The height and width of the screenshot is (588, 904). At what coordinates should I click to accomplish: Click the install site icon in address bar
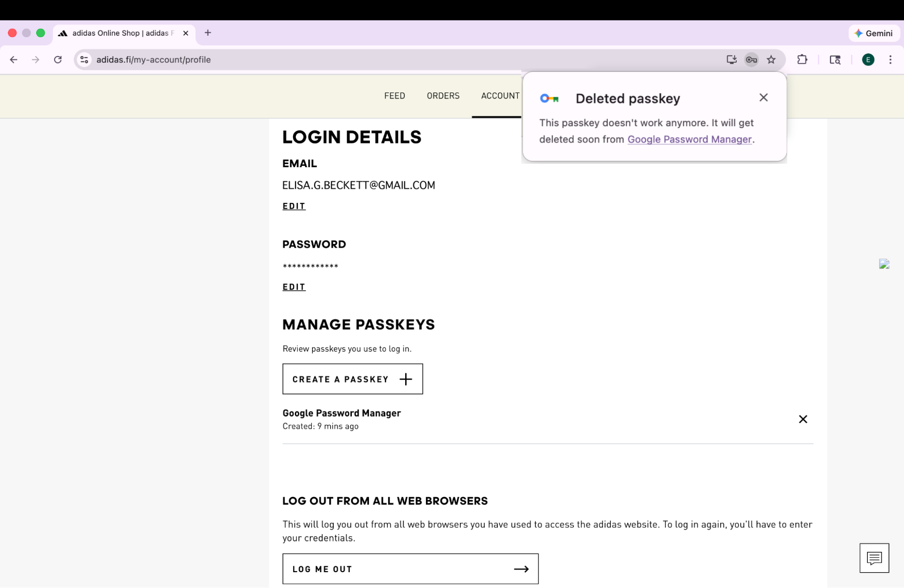731,59
